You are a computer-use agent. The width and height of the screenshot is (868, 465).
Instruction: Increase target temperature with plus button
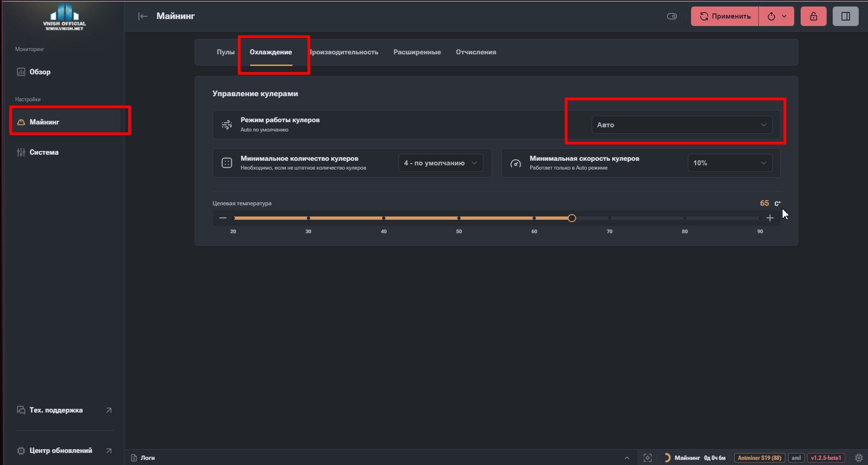click(x=770, y=218)
